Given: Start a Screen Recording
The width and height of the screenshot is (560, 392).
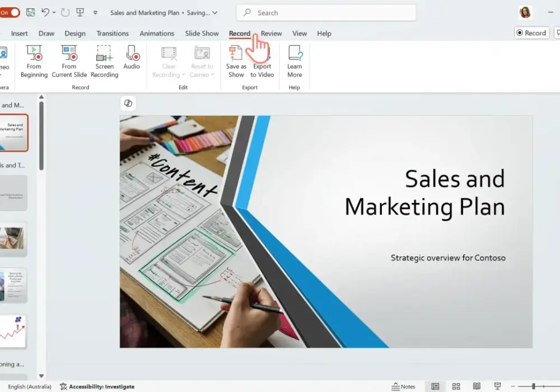Looking at the screenshot, I should (x=104, y=62).
